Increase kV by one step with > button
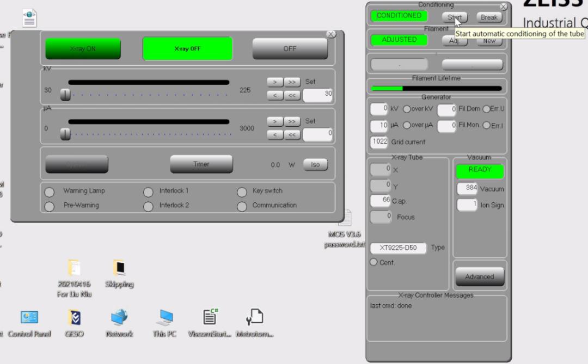 pos(275,82)
